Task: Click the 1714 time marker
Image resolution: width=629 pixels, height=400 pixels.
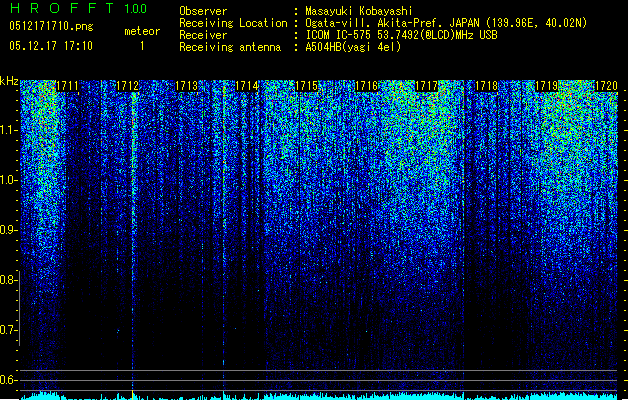Action: point(247,86)
